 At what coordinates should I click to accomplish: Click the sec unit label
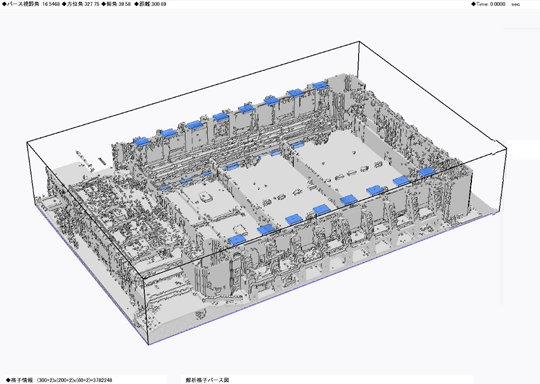[516, 4]
